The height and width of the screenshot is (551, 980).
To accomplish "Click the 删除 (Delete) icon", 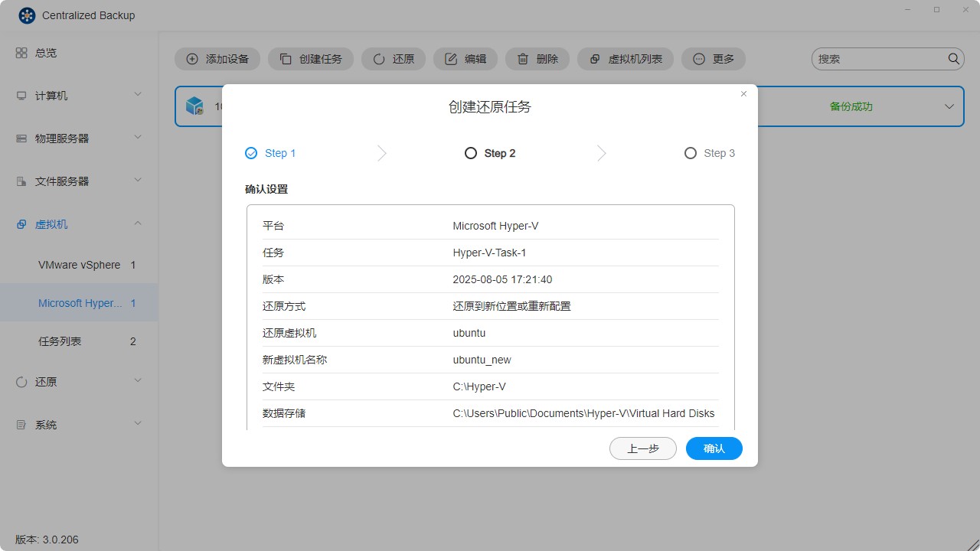I will pyautogui.click(x=522, y=58).
